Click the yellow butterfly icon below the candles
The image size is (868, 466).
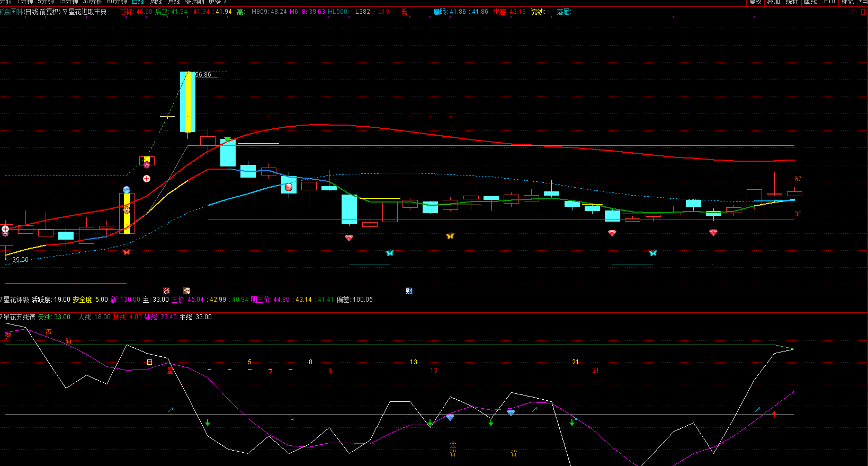click(450, 236)
